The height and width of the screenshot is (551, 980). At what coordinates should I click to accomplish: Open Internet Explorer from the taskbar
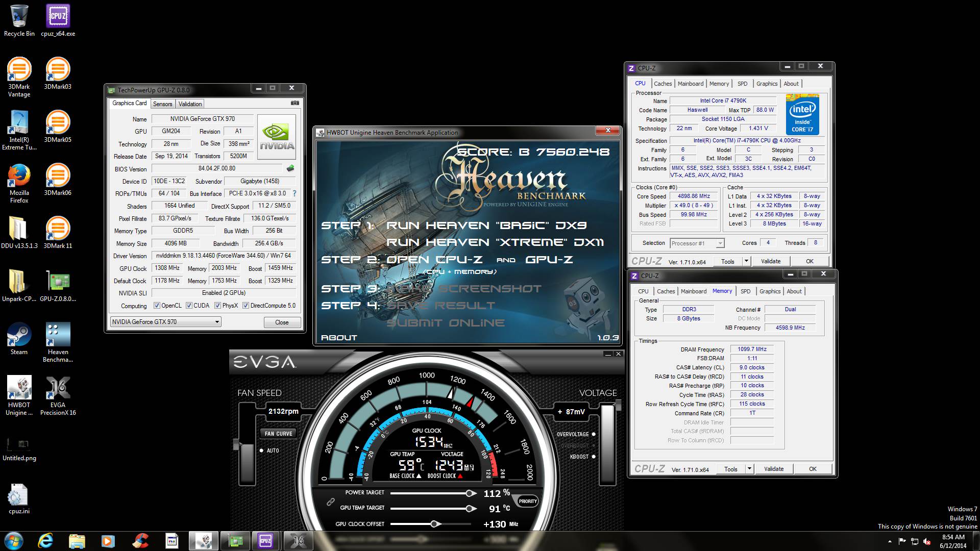(x=46, y=541)
